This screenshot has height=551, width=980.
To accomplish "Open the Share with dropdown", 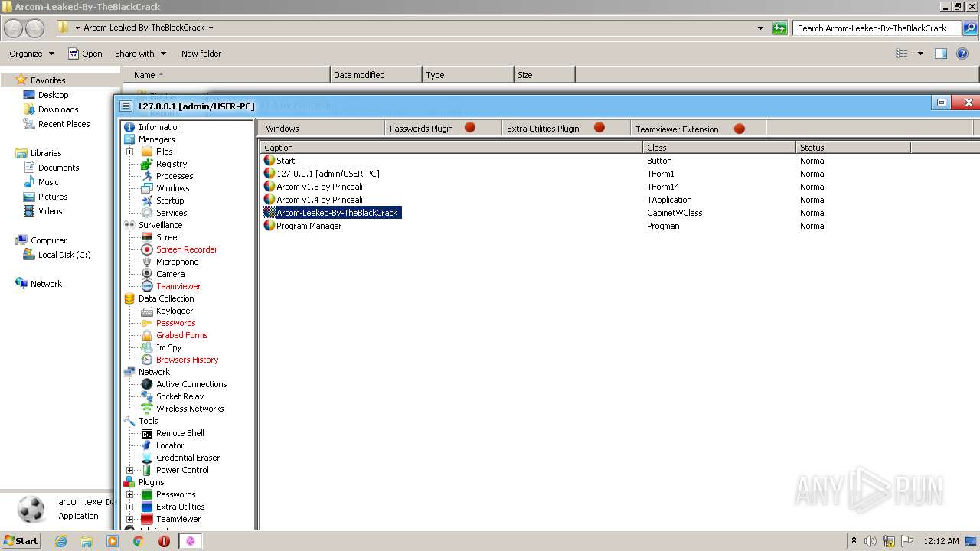I will coord(141,54).
